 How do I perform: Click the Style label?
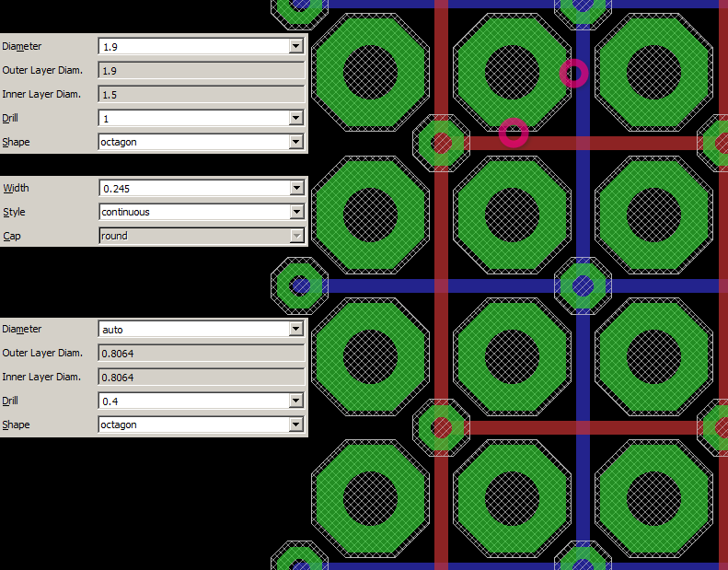[14, 213]
